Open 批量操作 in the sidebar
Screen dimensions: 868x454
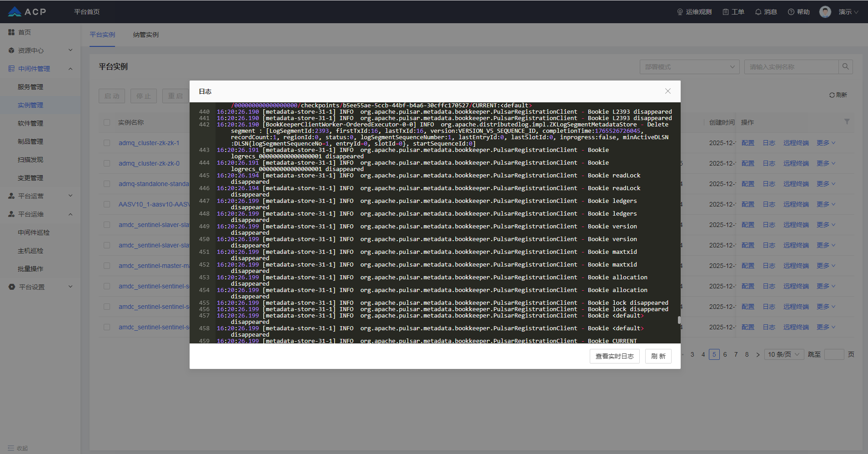tap(30, 269)
